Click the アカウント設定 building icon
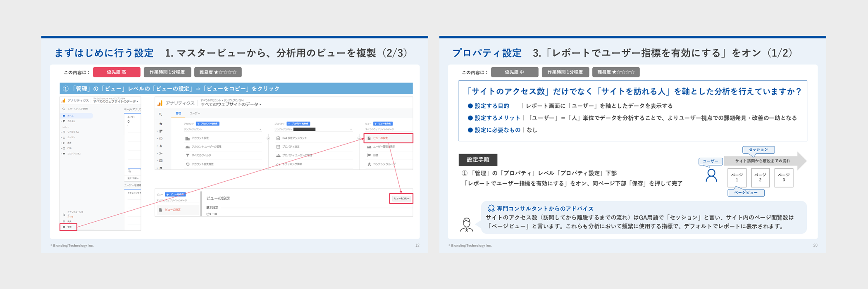 point(188,138)
